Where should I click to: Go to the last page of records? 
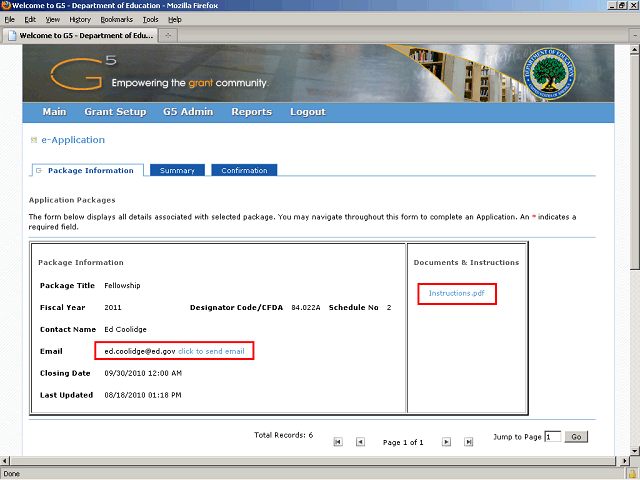469,442
